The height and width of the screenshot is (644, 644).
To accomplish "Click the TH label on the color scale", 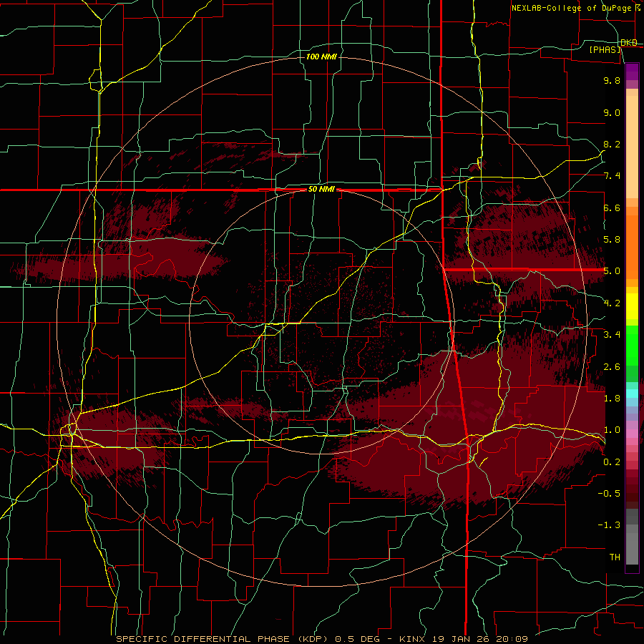I will 615,557.
